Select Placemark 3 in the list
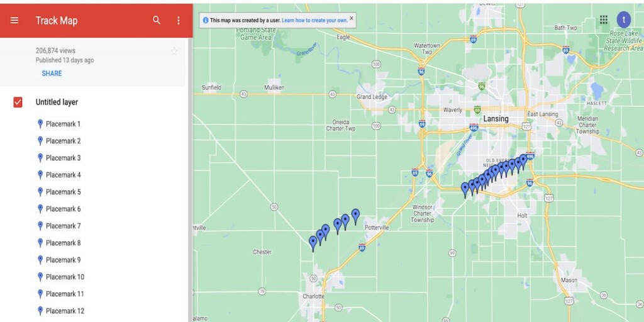This screenshot has width=644, height=322. (64, 158)
